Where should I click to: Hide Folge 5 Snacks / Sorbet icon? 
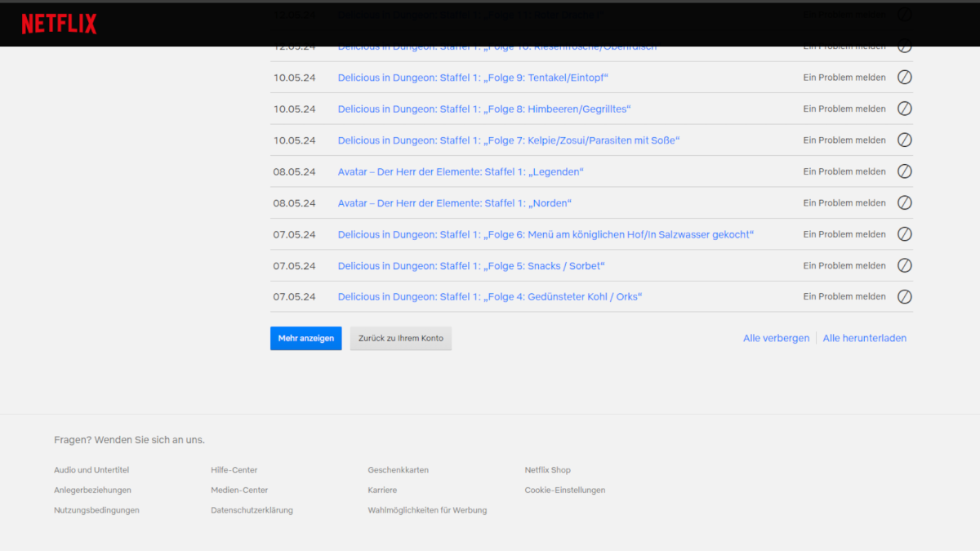pyautogui.click(x=904, y=265)
